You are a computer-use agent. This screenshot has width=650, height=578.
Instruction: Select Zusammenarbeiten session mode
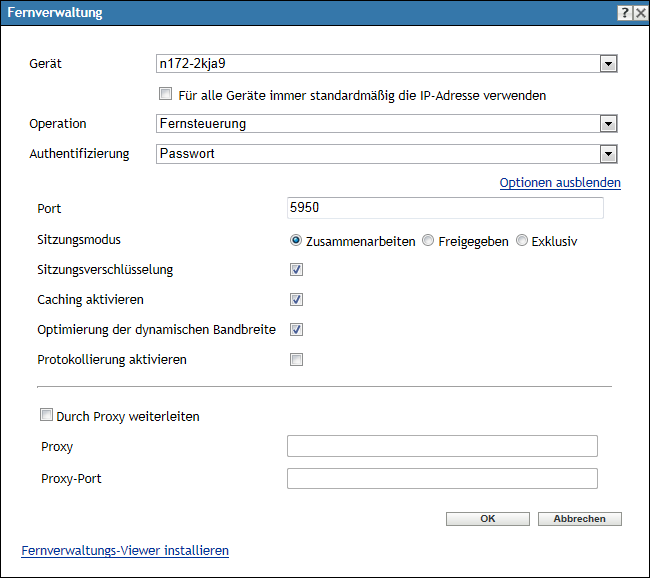tap(296, 241)
